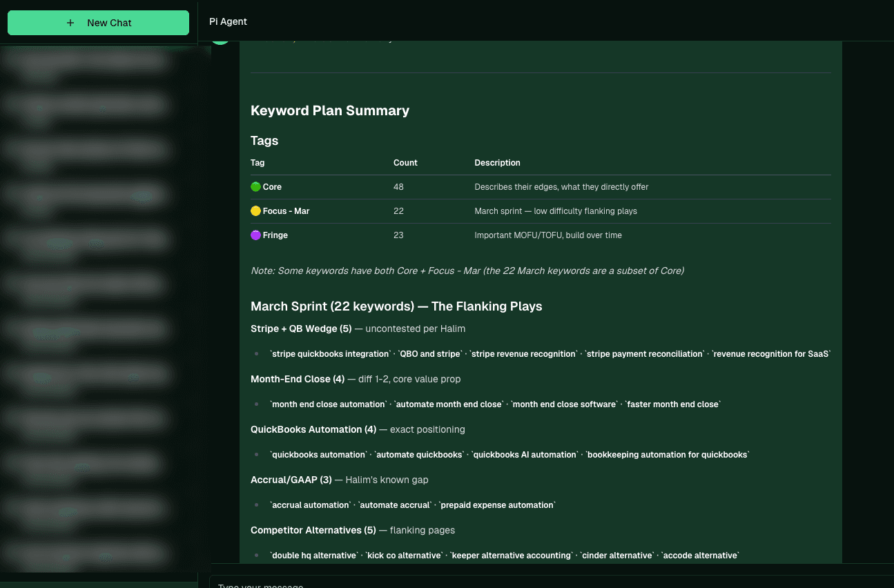Click the March Sprint (22 keywords) heading

pyautogui.click(x=396, y=306)
